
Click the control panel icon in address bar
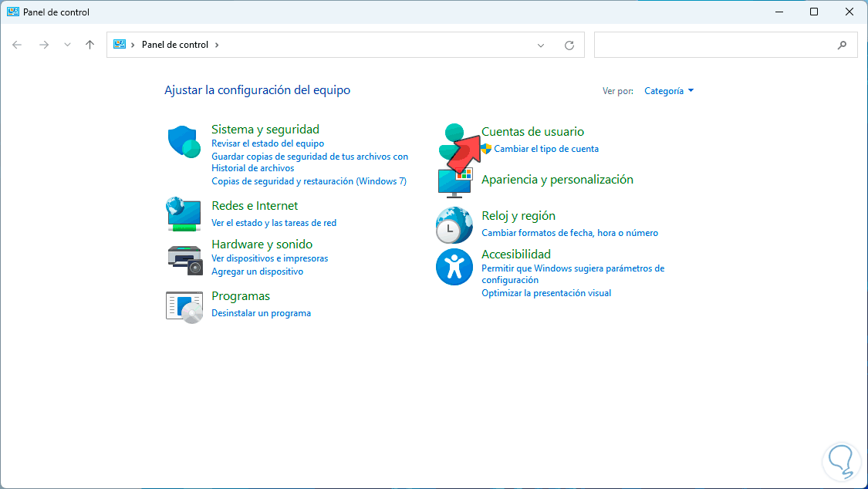119,44
